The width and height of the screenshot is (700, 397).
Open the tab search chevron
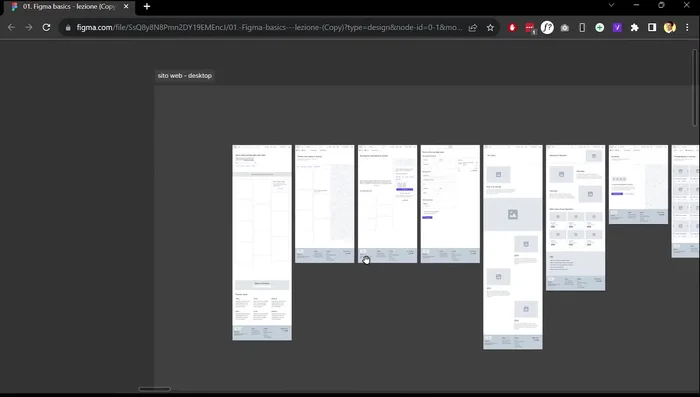[612, 5]
